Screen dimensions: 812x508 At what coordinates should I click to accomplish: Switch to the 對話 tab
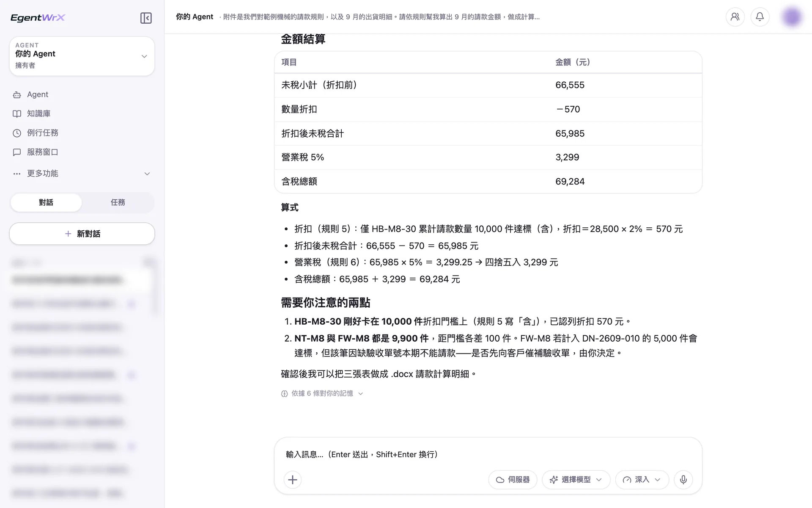(46, 202)
